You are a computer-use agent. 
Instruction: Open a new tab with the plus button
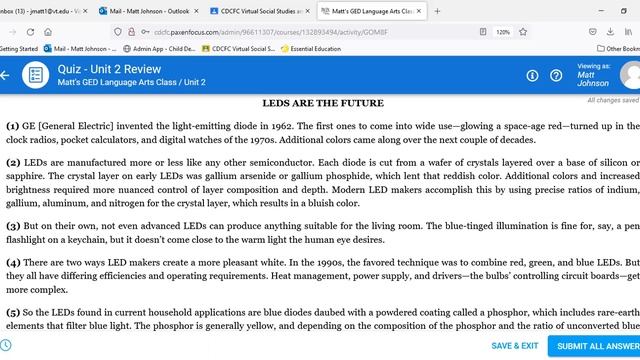pos(437,11)
